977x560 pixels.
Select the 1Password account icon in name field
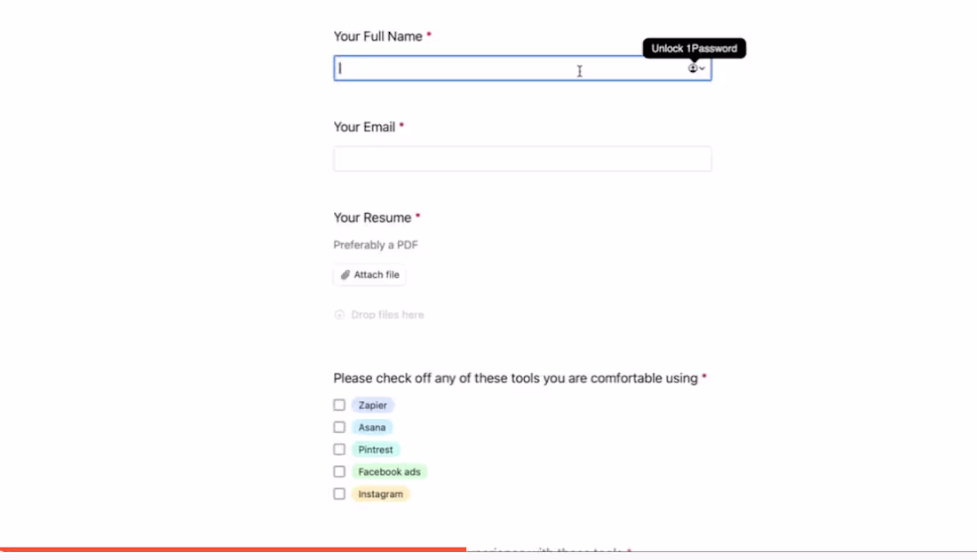pos(691,68)
